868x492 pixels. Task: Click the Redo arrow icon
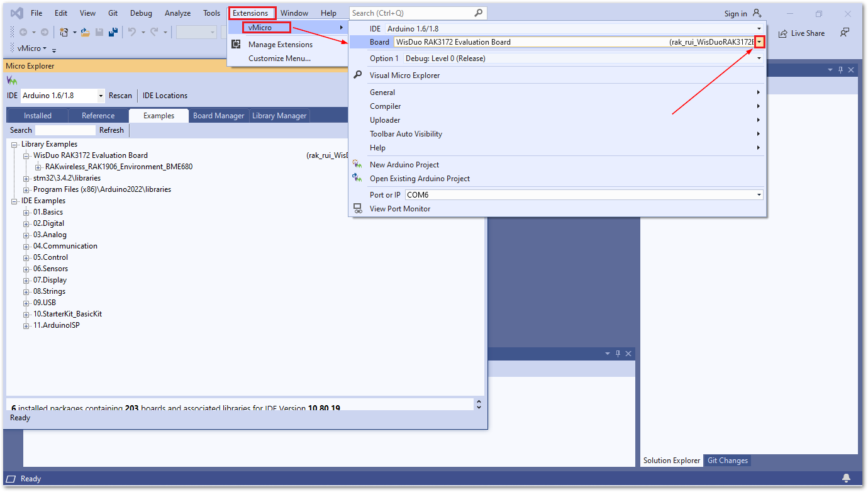(154, 32)
